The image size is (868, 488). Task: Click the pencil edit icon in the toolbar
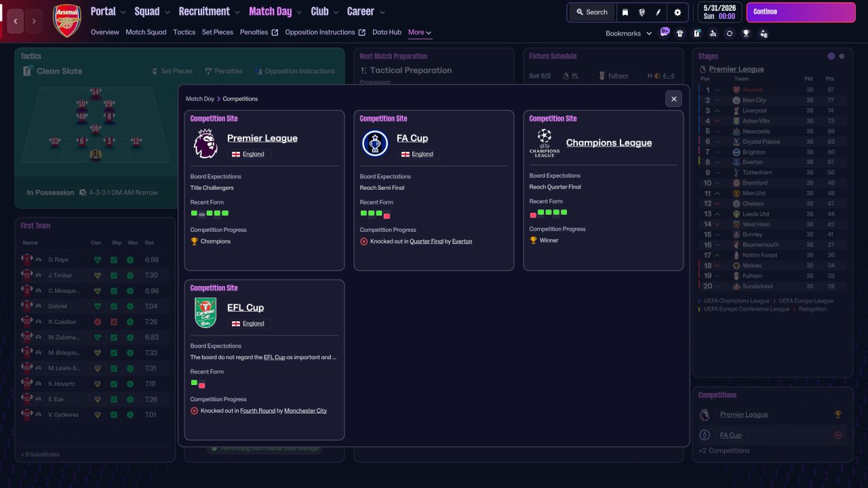click(658, 12)
